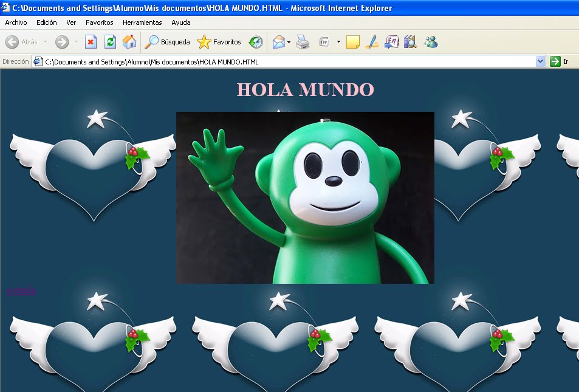Open the Archivo menu

pos(16,22)
